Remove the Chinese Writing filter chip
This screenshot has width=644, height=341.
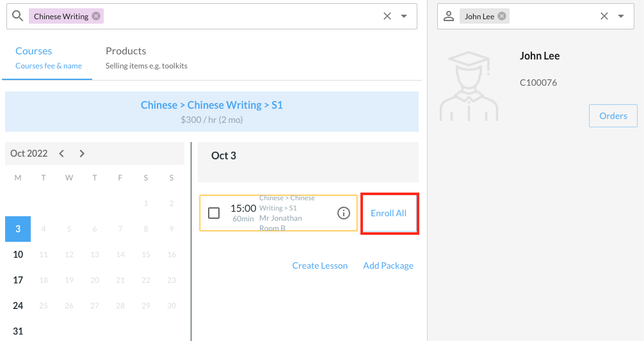96,16
